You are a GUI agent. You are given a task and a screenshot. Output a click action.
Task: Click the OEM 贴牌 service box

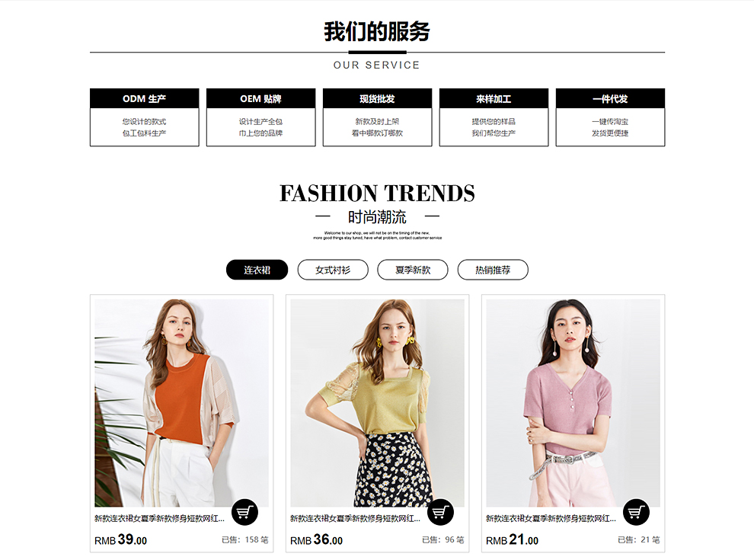[x=261, y=117]
